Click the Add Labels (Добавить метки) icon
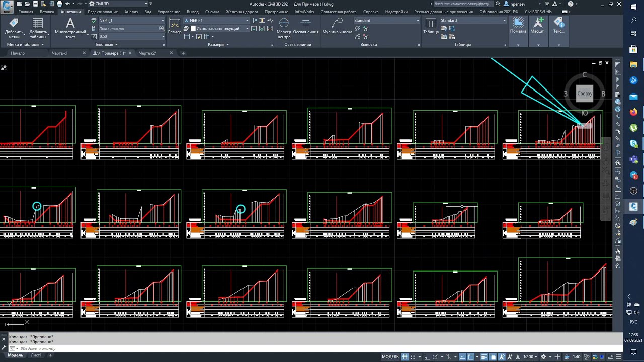 click(x=14, y=23)
